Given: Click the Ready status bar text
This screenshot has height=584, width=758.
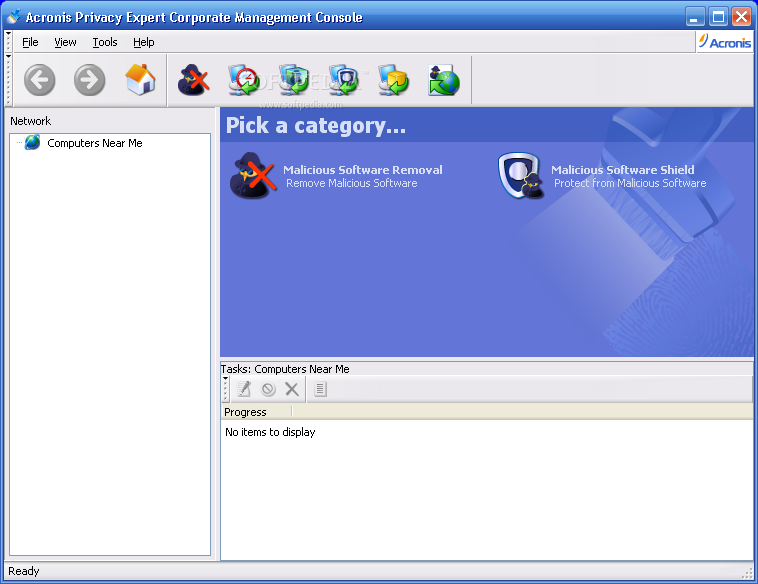Looking at the screenshot, I should click(x=24, y=571).
